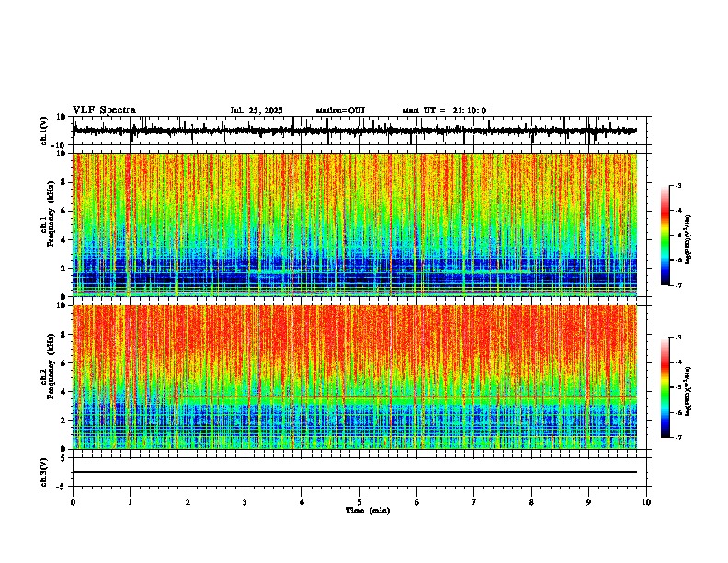Screen dimensions: 728x563
Task: Select the date text 'Jul. 25, 2025'
Action: tap(256, 110)
